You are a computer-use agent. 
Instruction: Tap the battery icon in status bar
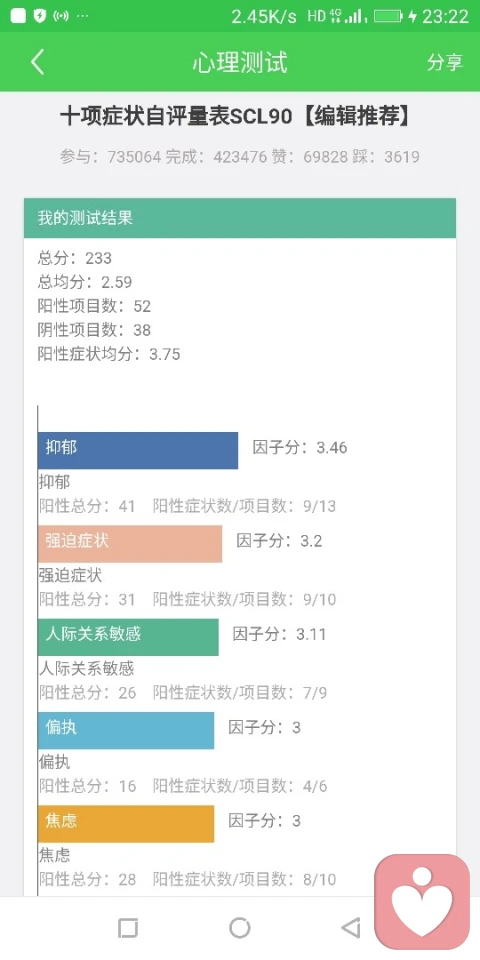pos(389,16)
